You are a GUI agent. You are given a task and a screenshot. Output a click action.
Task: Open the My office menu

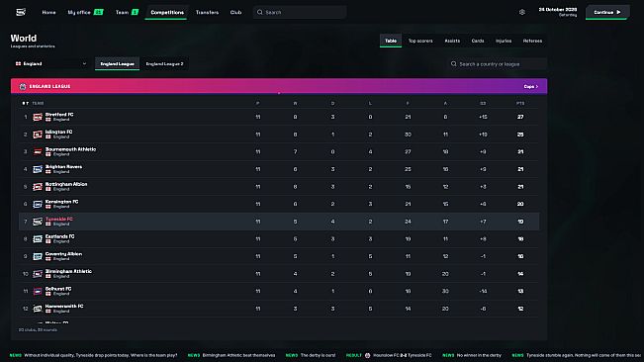[79, 12]
